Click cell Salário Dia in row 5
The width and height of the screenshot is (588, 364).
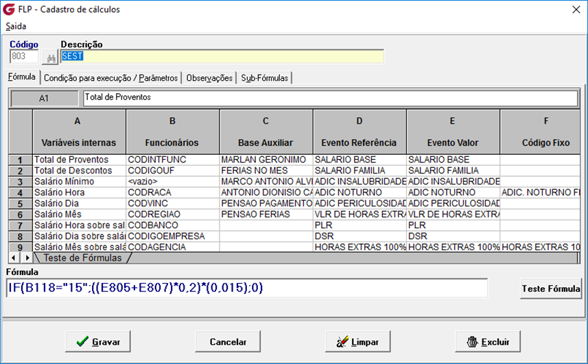79,204
